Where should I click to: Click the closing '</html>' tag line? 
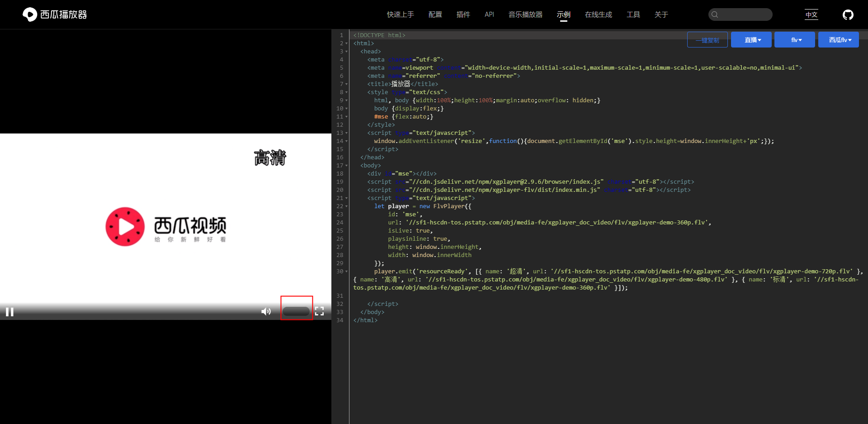(365, 320)
